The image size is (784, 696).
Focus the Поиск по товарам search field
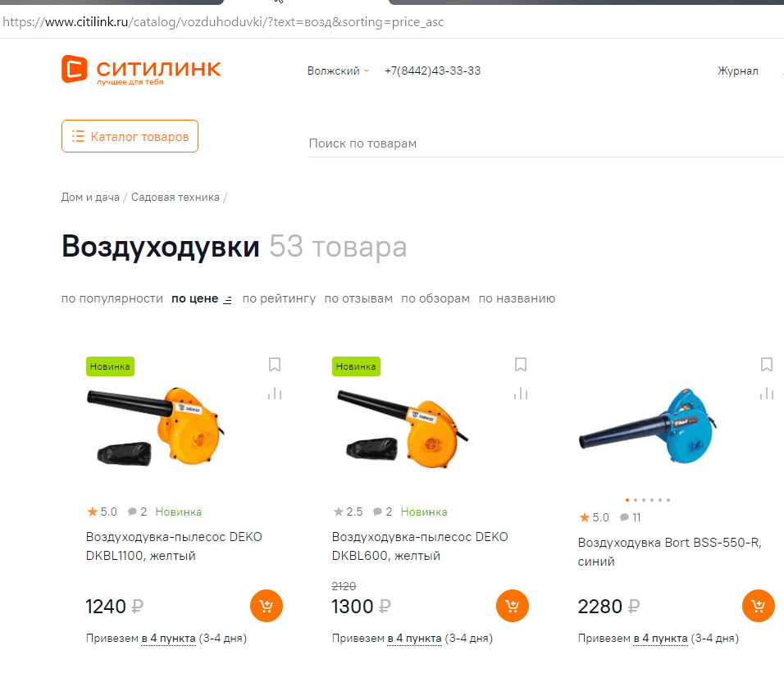[545, 143]
